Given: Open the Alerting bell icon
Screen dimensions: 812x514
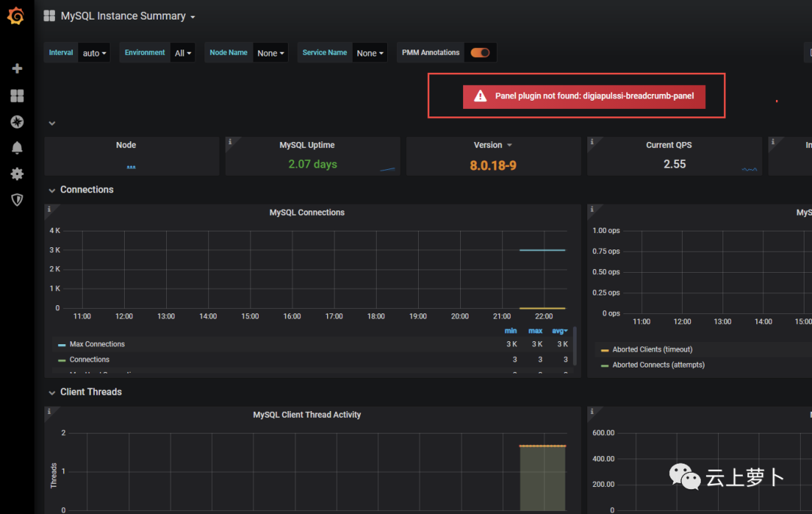Looking at the screenshot, I should pyautogui.click(x=17, y=147).
